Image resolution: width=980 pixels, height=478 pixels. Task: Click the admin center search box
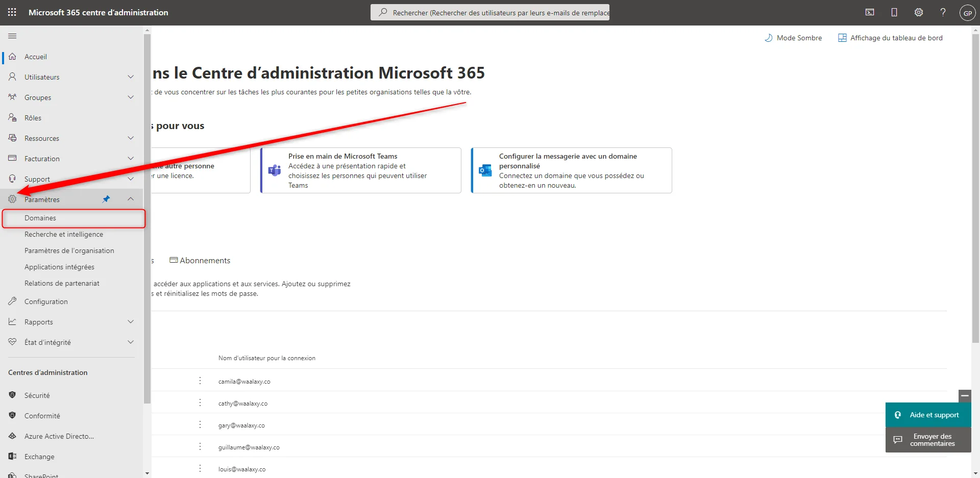tap(490, 12)
